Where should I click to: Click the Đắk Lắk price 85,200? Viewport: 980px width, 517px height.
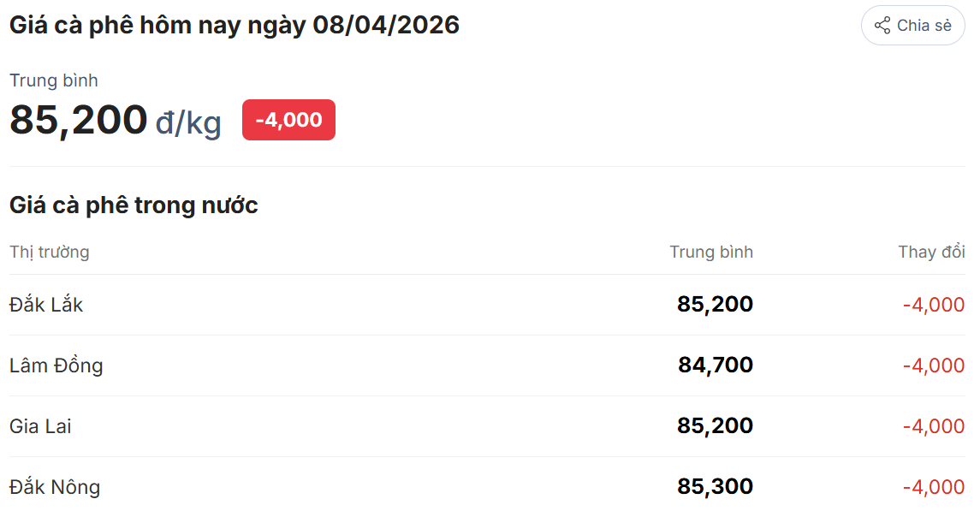click(x=715, y=305)
